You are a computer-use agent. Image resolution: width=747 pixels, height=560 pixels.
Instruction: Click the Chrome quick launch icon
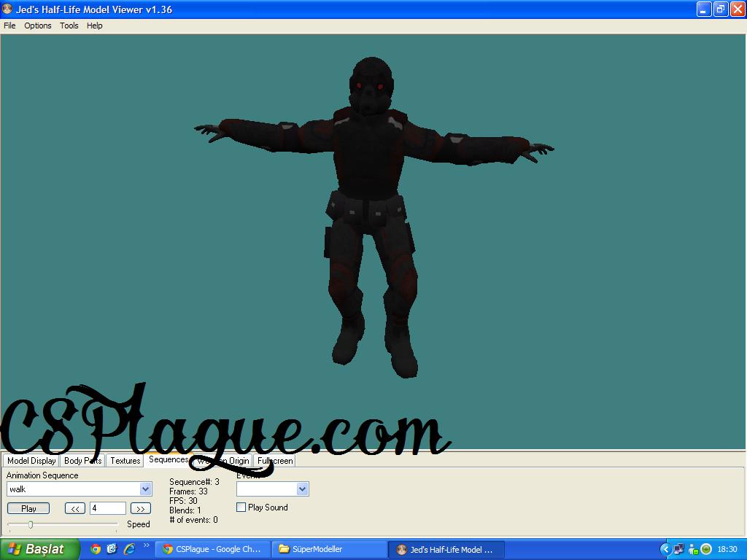[x=96, y=549]
